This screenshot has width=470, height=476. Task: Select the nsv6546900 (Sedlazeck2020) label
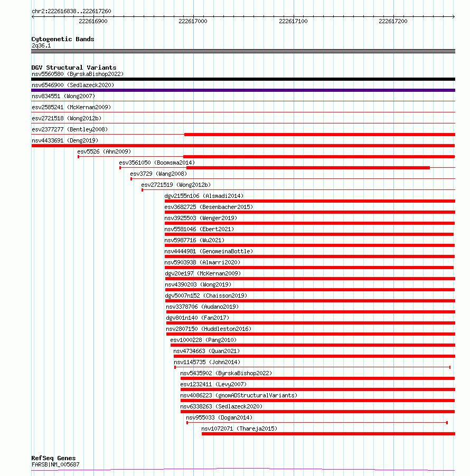coord(73,85)
